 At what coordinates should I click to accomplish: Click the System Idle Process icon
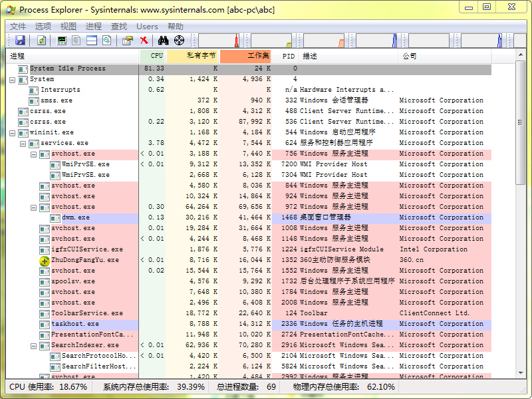click(x=23, y=69)
